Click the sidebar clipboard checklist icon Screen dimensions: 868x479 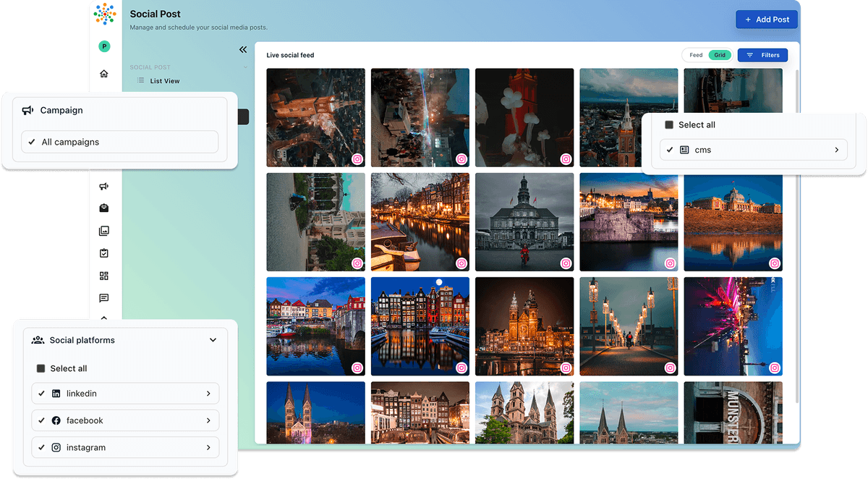pyautogui.click(x=104, y=253)
